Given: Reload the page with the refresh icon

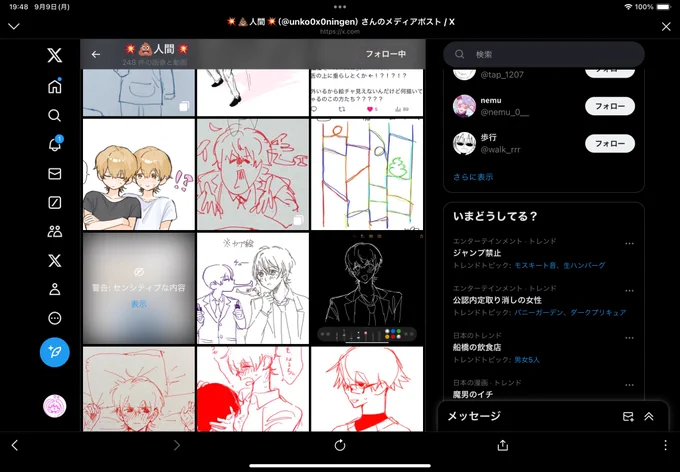Looking at the screenshot, I should [x=340, y=445].
